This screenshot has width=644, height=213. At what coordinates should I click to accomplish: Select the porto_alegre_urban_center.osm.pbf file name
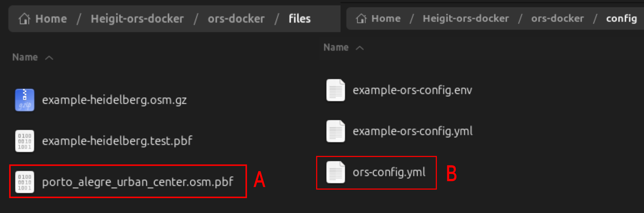click(138, 182)
